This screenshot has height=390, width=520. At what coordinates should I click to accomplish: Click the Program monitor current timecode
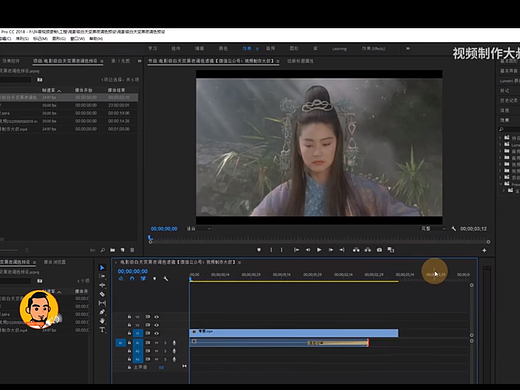coord(164,229)
